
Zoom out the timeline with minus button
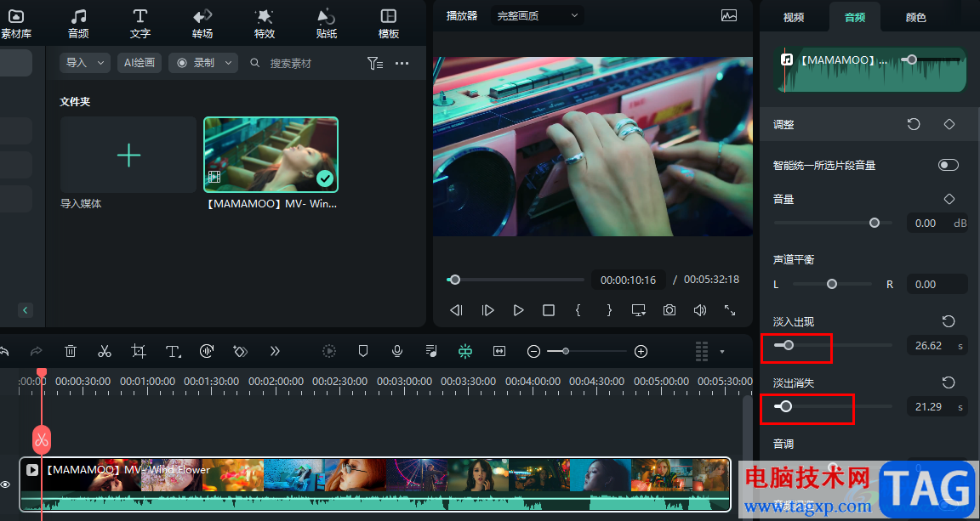tap(533, 352)
